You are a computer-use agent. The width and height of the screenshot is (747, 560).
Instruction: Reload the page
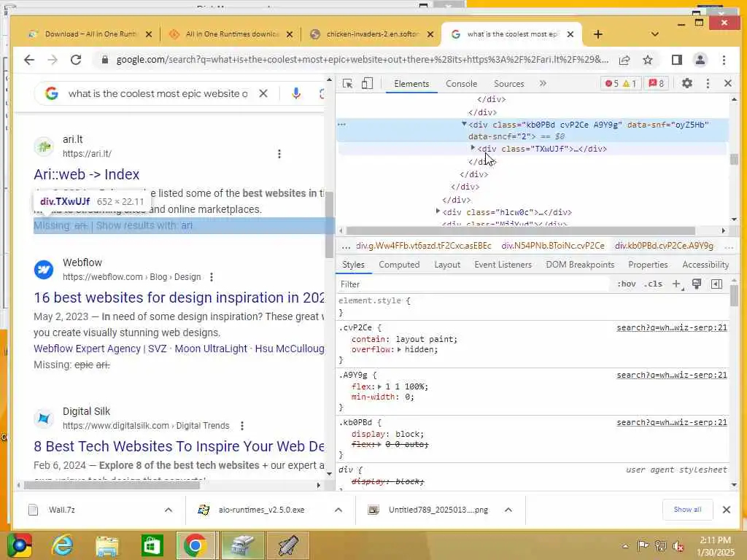pyautogui.click(x=76, y=60)
